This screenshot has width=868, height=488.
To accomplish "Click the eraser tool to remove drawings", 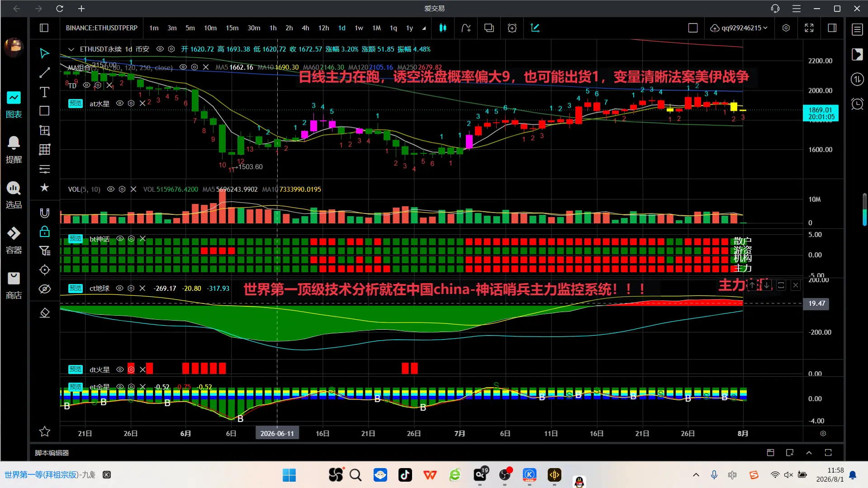I will point(44,313).
